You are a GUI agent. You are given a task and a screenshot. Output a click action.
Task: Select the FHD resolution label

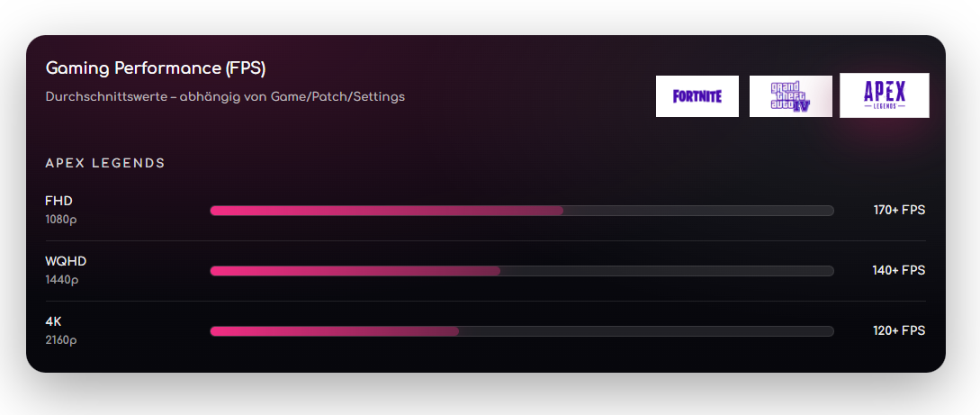click(x=58, y=201)
